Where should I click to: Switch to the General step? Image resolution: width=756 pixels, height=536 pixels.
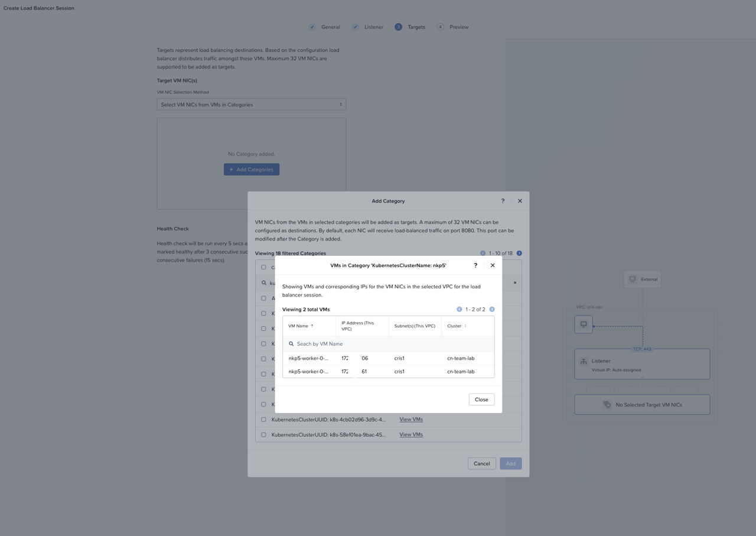tap(331, 27)
